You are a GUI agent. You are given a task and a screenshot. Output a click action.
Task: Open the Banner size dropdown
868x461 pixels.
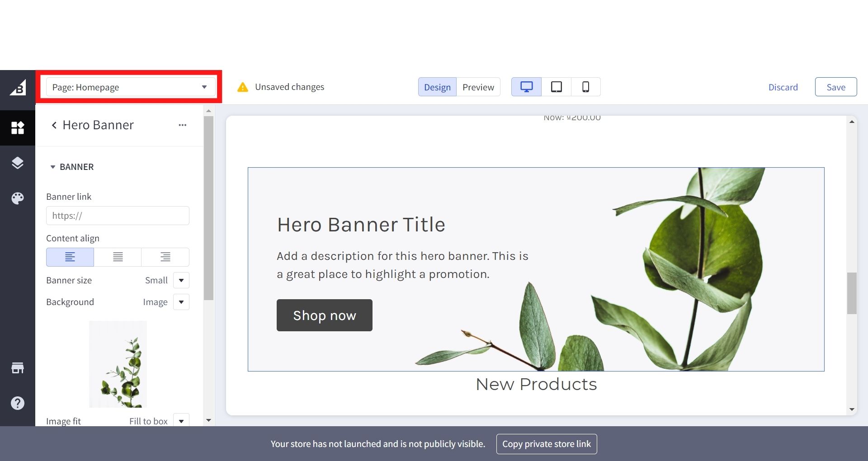coord(181,280)
